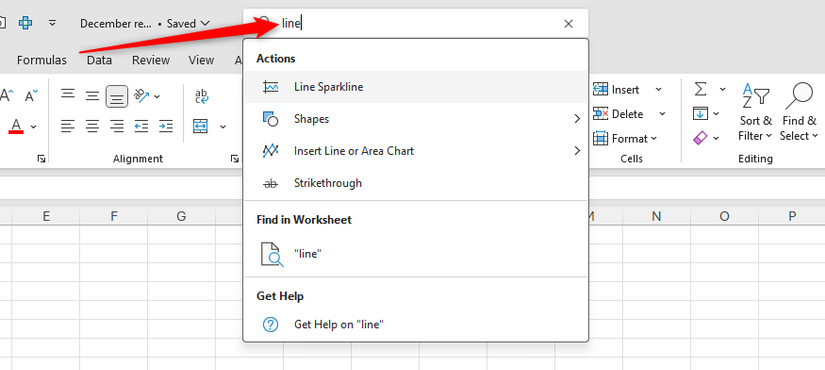
Task: Align text to the right
Action: [x=117, y=126]
